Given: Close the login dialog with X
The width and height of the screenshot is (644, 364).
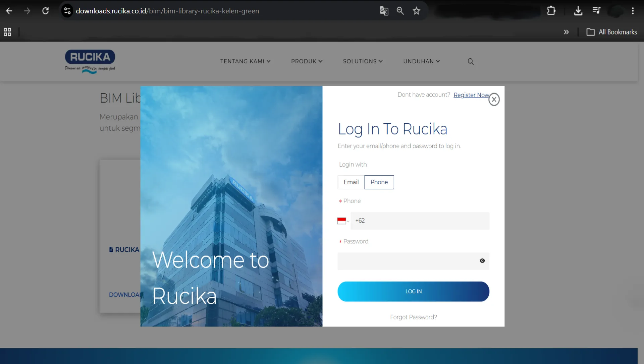Looking at the screenshot, I should coord(494,99).
